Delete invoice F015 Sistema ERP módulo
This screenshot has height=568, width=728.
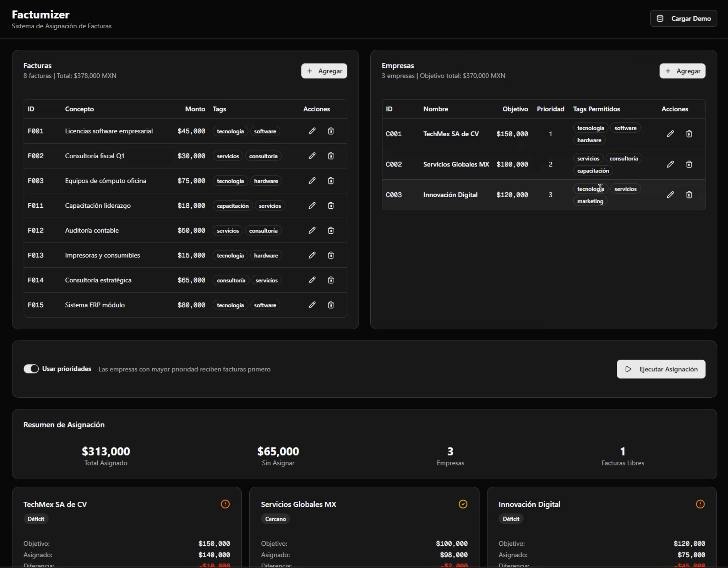pyautogui.click(x=331, y=305)
